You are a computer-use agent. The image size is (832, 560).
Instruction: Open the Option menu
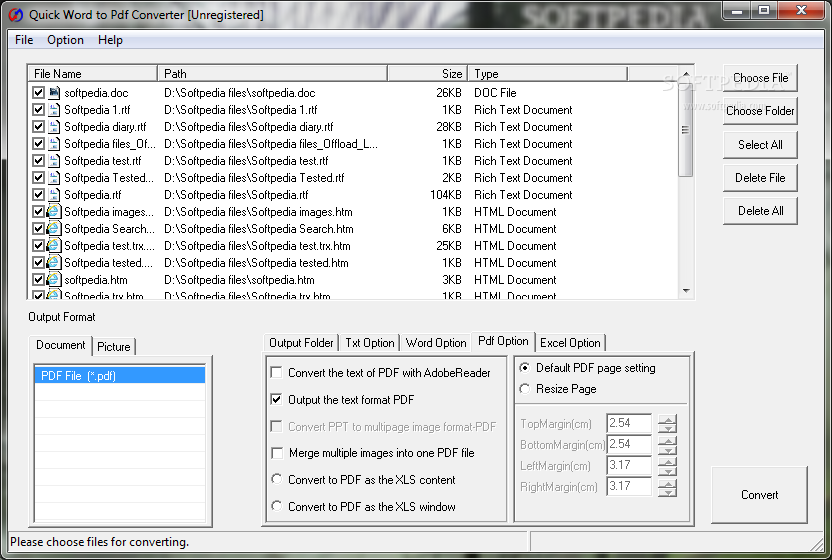65,40
